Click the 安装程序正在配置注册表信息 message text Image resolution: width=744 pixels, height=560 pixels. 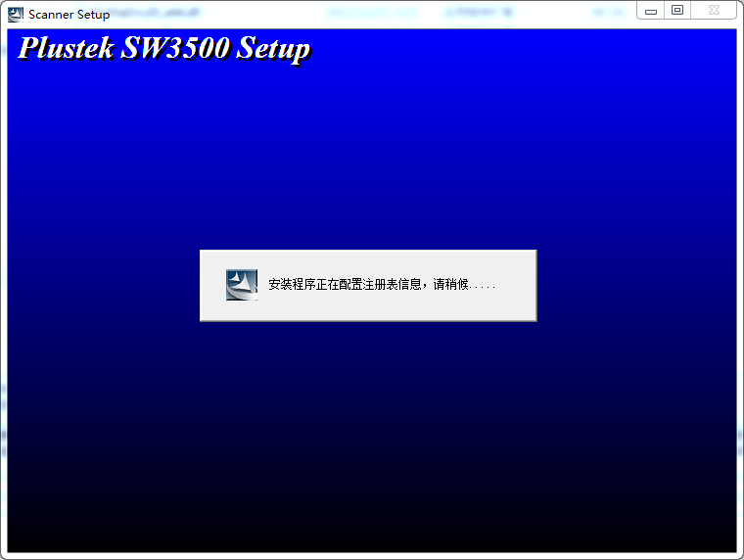345,284
